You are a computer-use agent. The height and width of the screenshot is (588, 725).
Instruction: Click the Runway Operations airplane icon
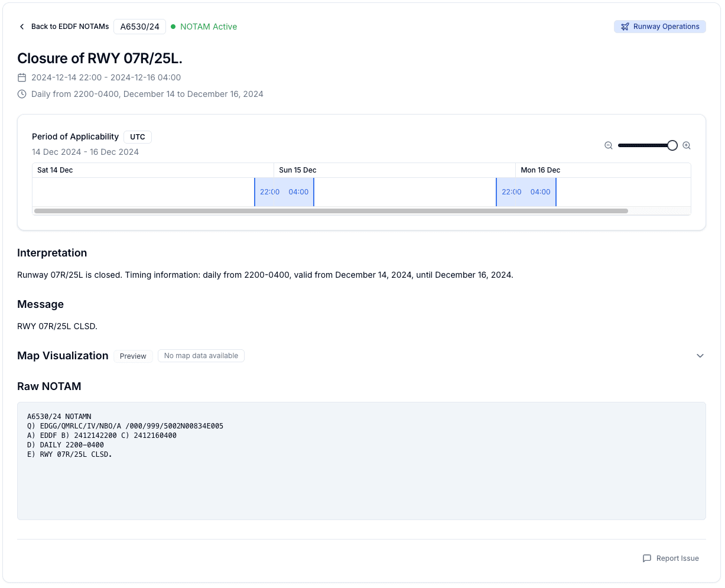[x=625, y=27]
